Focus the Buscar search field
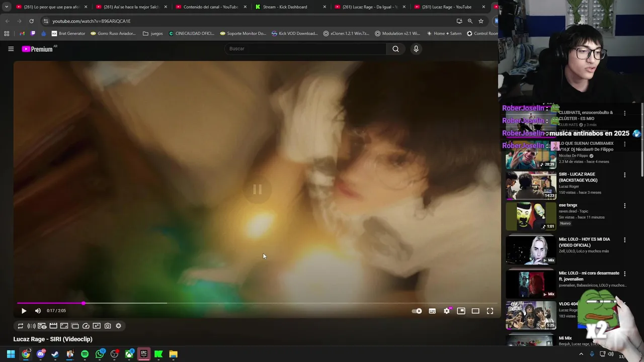644x362 pixels. (305, 49)
